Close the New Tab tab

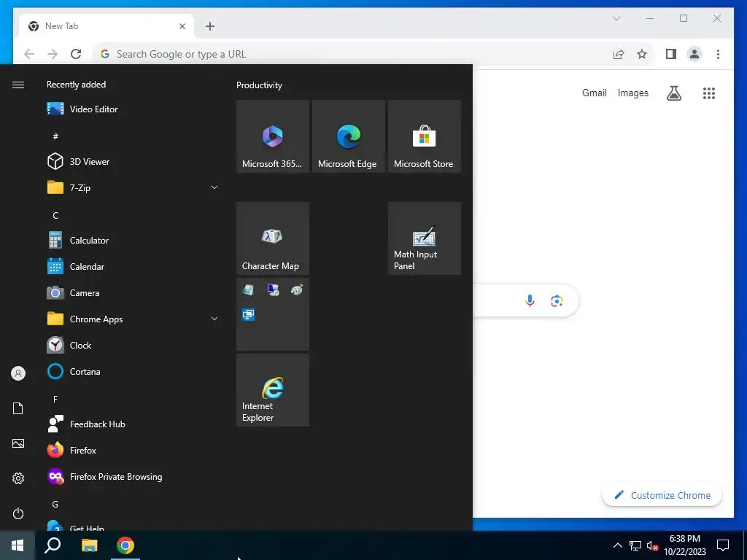pos(182,26)
